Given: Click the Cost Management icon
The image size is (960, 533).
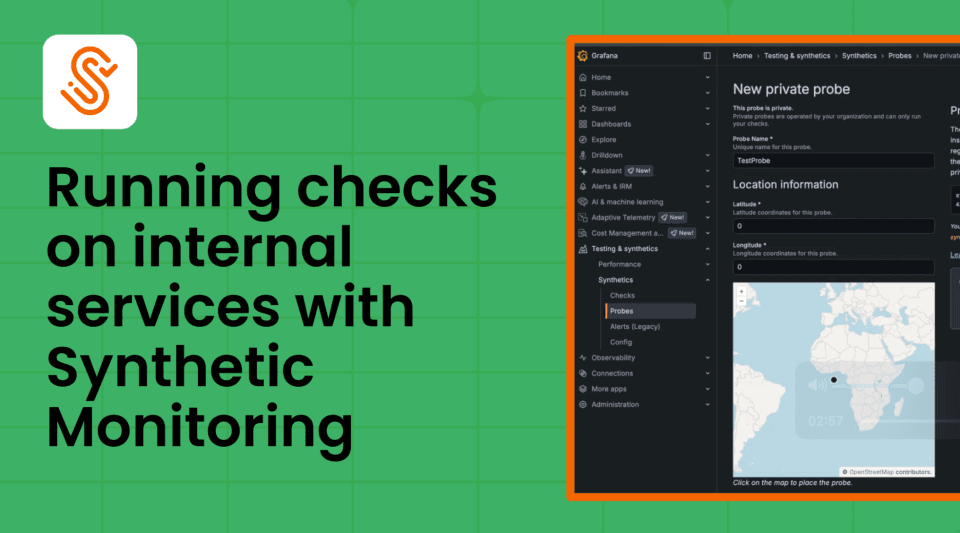Looking at the screenshot, I should [x=583, y=233].
